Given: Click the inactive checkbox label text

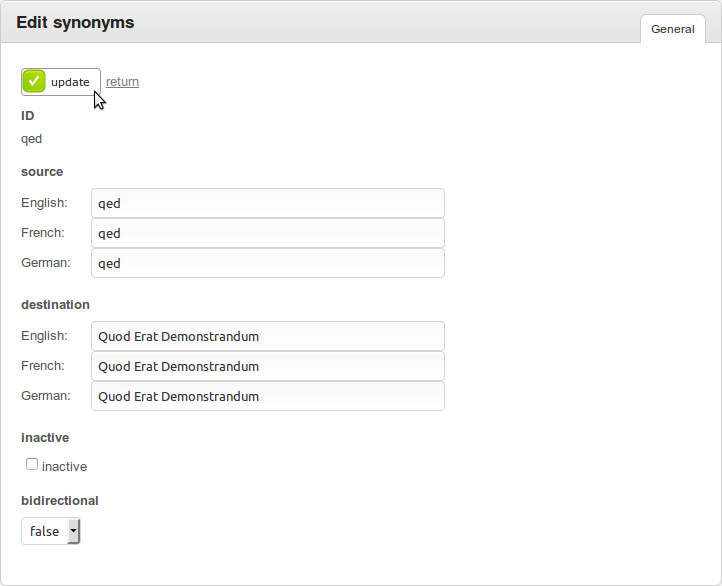Looking at the screenshot, I should (64, 467).
